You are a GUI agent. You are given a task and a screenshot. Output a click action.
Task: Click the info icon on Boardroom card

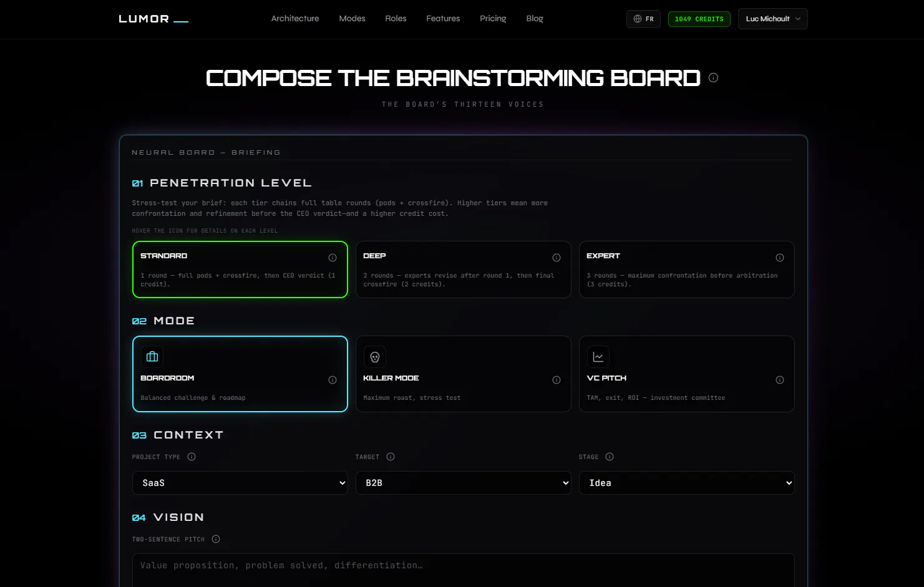click(x=333, y=380)
